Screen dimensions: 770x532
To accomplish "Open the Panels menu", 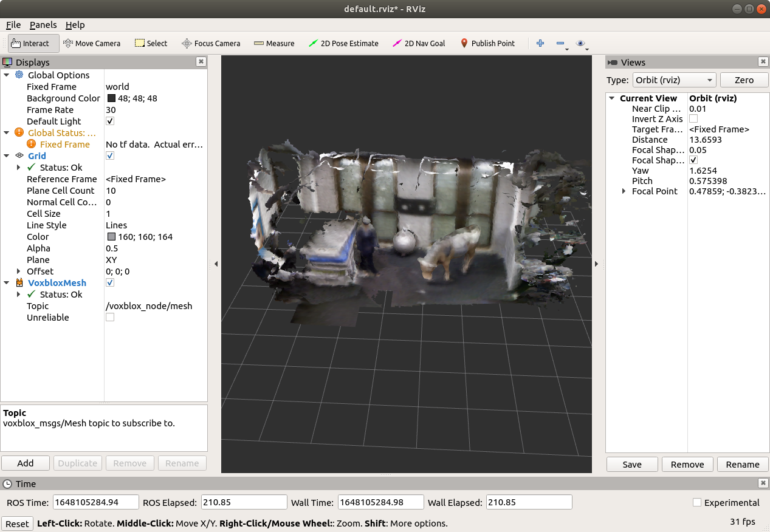I will pyautogui.click(x=43, y=25).
